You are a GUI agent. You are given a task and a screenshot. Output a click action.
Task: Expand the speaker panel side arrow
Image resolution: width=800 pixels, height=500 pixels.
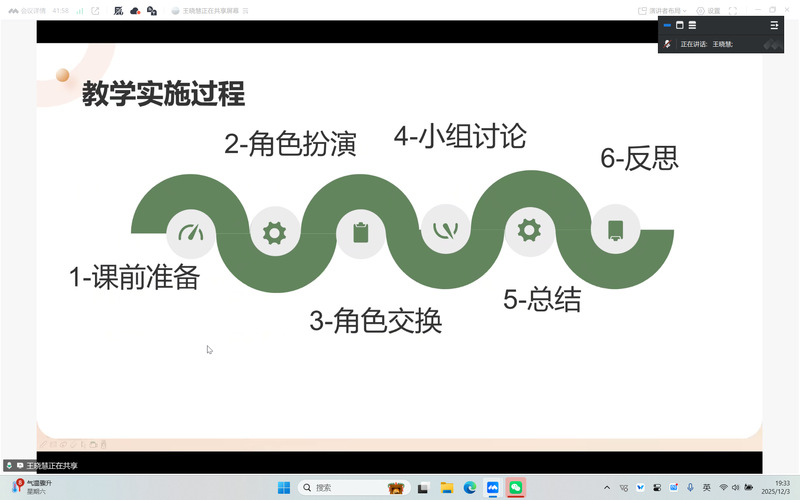coord(774,25)
